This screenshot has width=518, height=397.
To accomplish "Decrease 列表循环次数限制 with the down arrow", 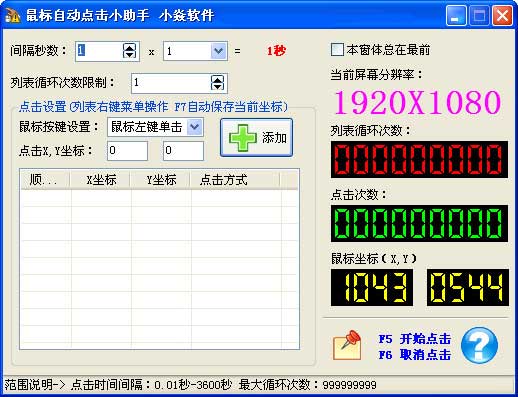I will point(217,87).
